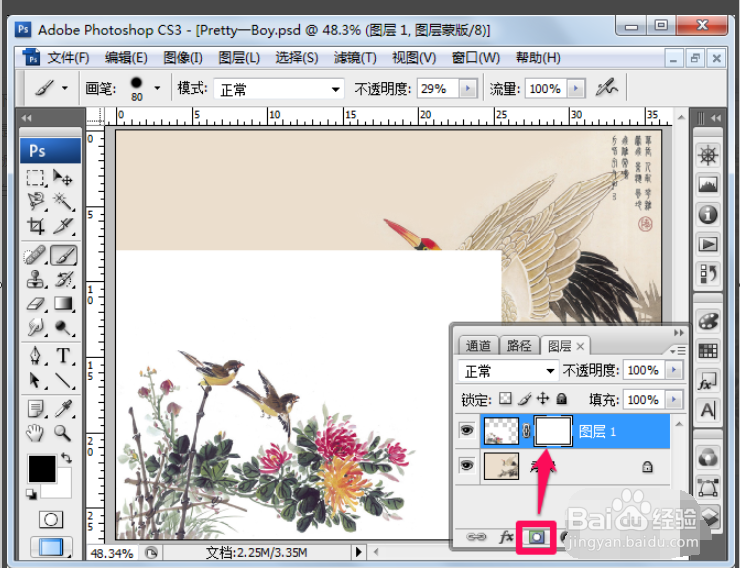Select the Line tool
This screenshot has height=568, width=740.
tap(64, 380)
